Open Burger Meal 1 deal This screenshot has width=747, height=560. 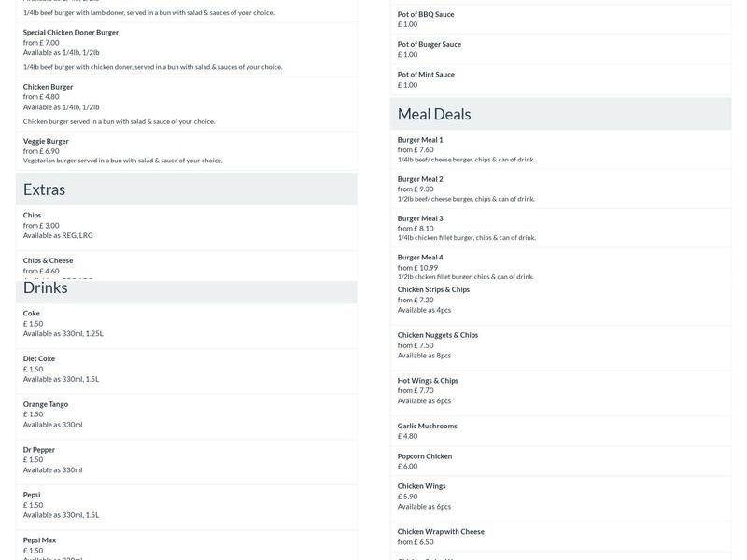tap(420, 140)
